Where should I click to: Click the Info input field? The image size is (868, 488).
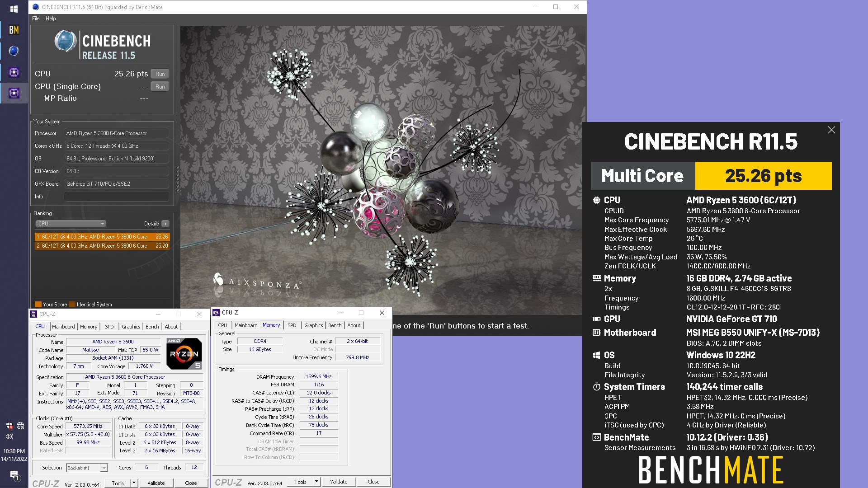(x=116, y=197)
